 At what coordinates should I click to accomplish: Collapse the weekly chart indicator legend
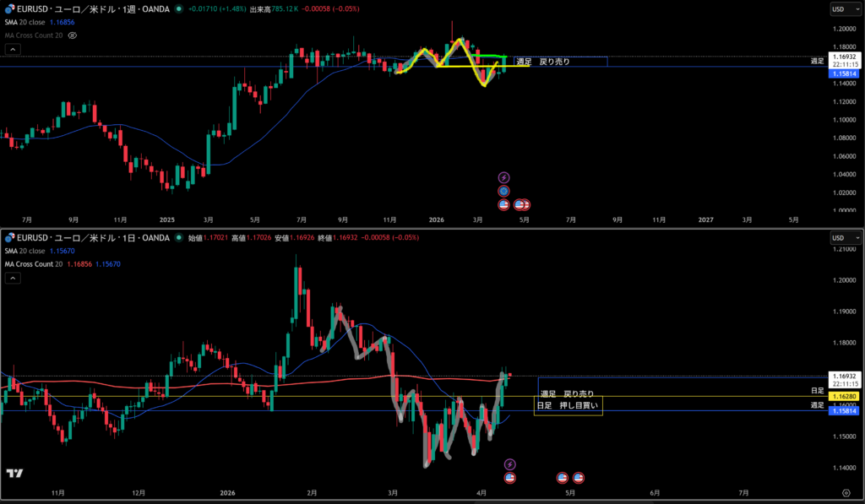(13, 50)
